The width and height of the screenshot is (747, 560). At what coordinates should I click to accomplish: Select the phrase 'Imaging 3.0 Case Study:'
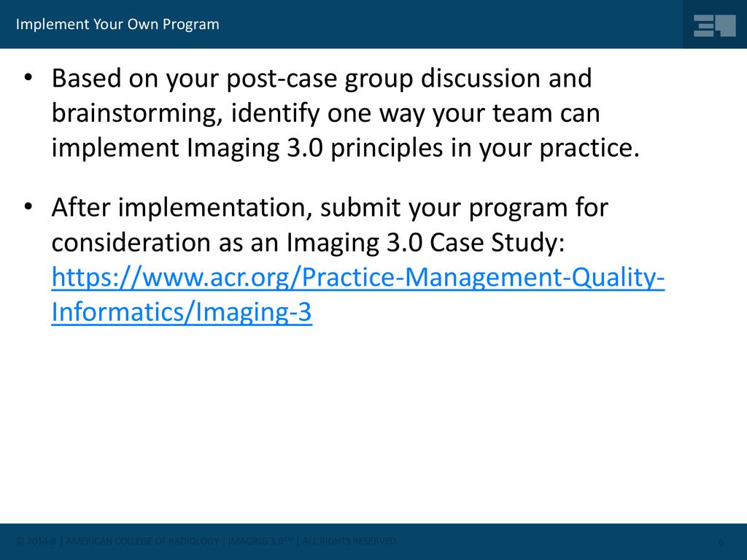pos(425,242)
